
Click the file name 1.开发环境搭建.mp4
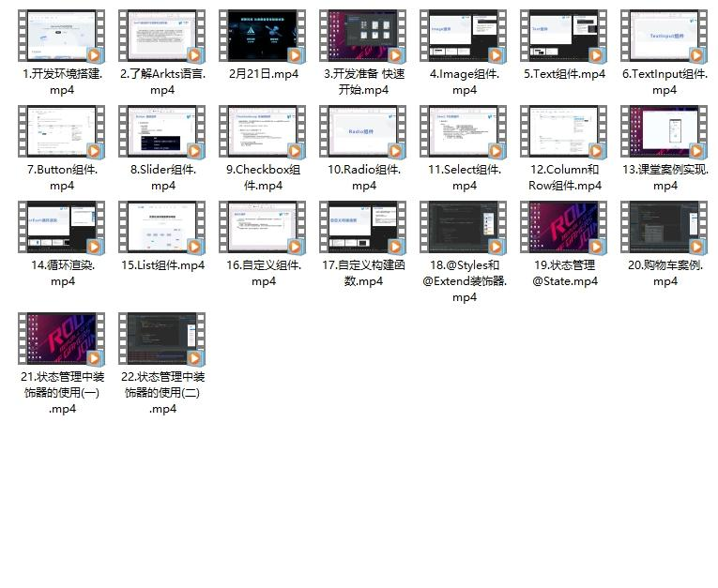click(62, 82)
